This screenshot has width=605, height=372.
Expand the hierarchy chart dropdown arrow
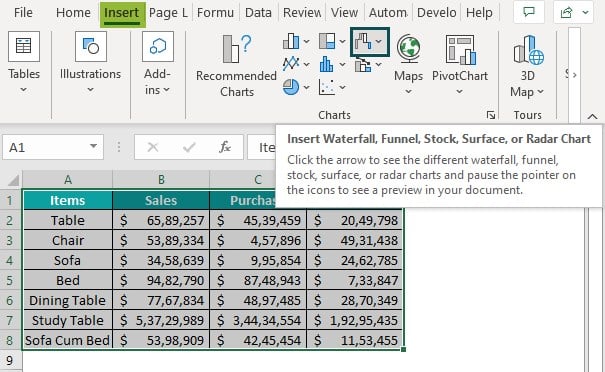click(342, 41)
